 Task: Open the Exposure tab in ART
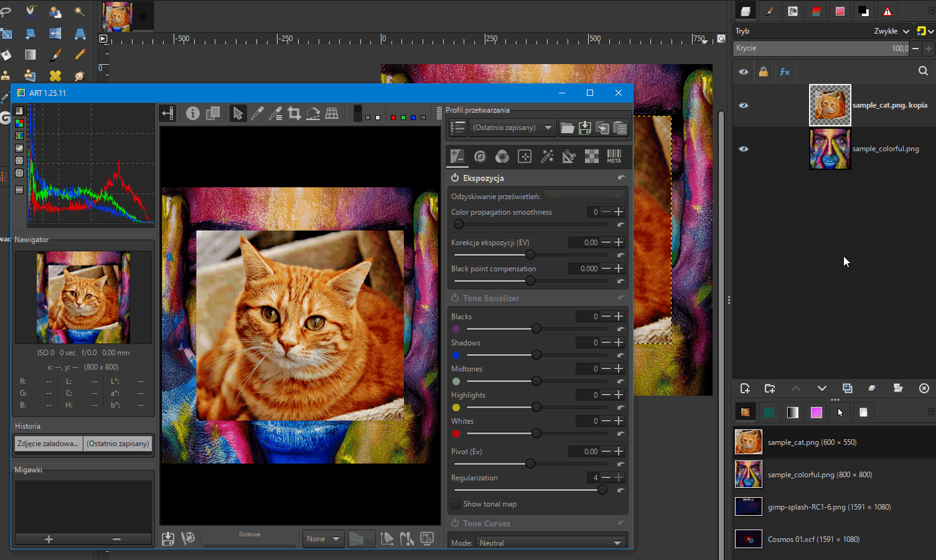(x=457, y=157)
